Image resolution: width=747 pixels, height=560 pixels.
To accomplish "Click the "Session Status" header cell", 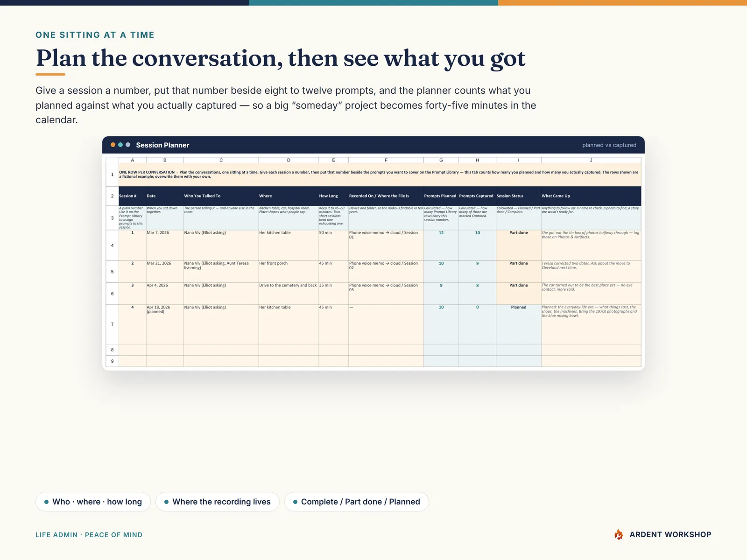I will point(519,196).
